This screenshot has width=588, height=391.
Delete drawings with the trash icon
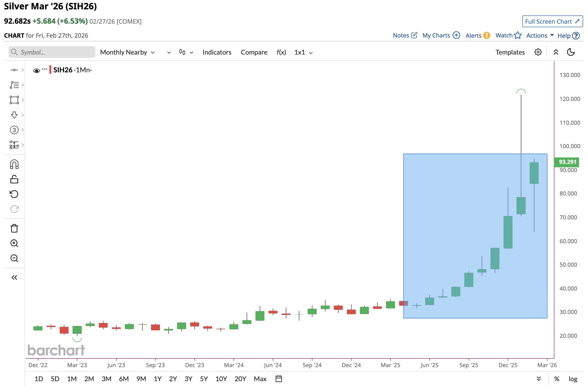click(14, 229)
